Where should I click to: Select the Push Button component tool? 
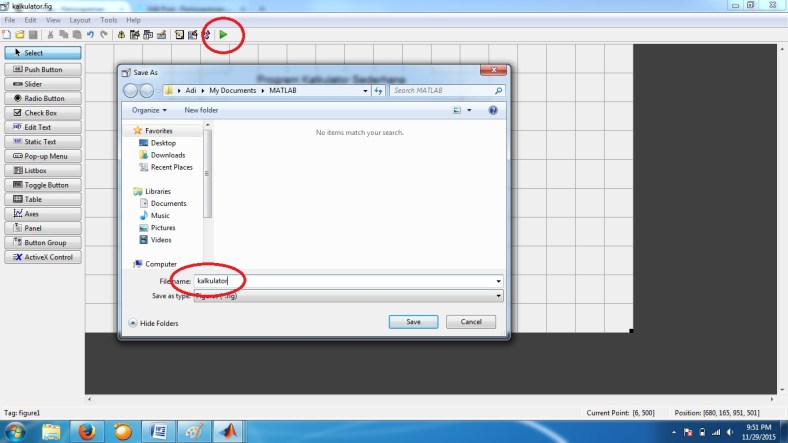click(42, 70)
